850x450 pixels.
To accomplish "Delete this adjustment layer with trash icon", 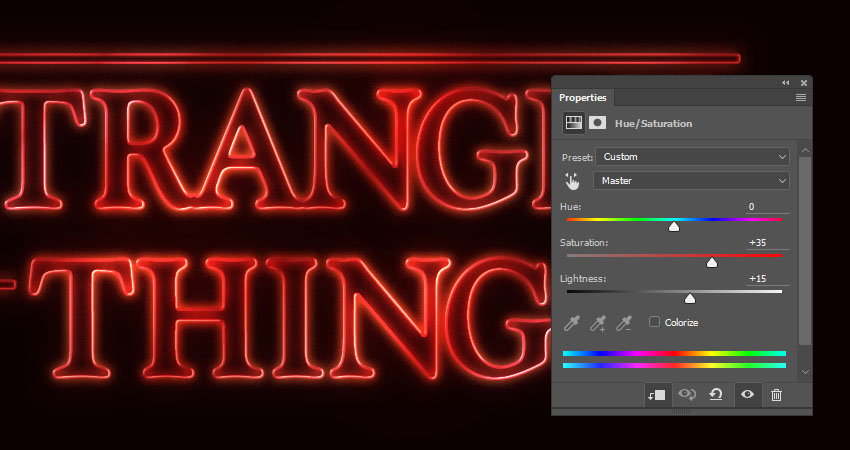I will (x=776, y=395).
